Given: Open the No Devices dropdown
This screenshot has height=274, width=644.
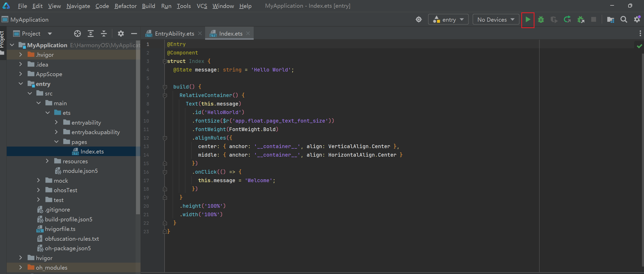Looking at the screenshot, I should click(496, 20).
